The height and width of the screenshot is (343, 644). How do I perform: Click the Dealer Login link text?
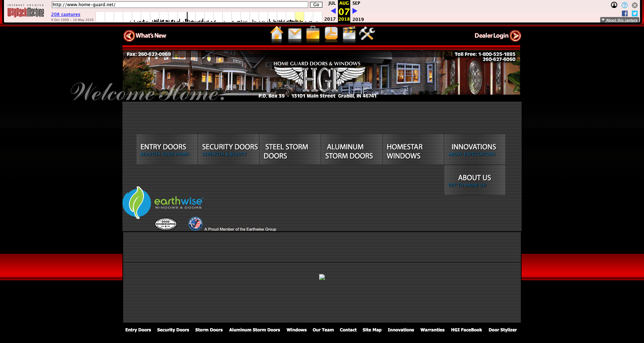[x=492, y=36]
